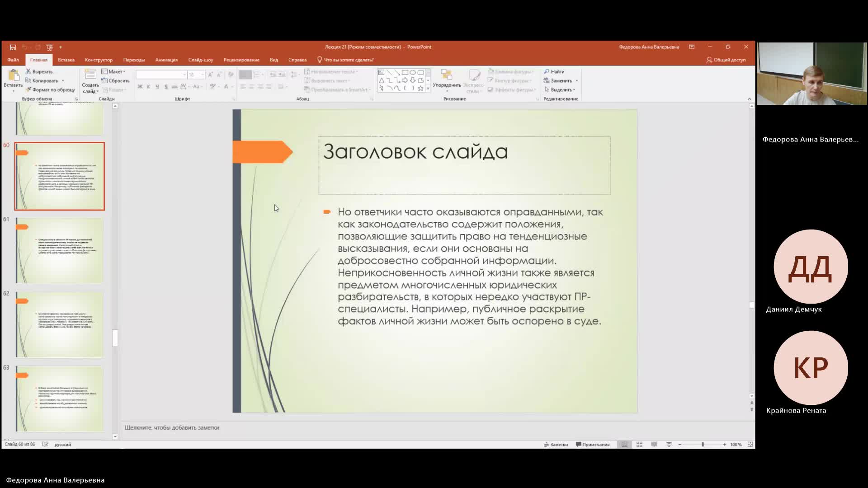Click Сбросить (reset slide) button

116,80
